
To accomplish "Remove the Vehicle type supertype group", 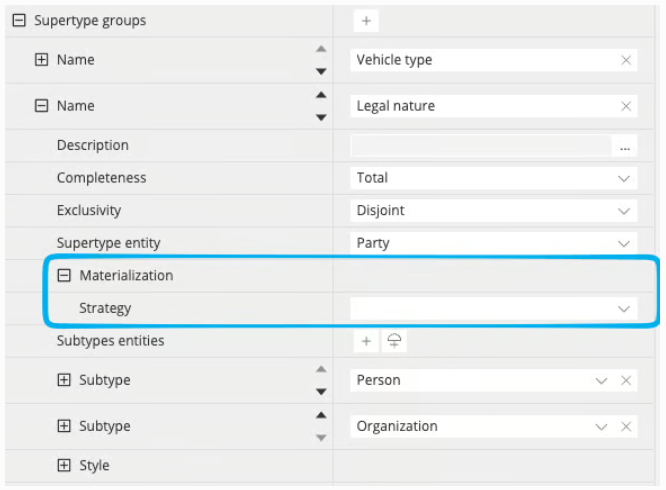I will [x=626, y=60].
